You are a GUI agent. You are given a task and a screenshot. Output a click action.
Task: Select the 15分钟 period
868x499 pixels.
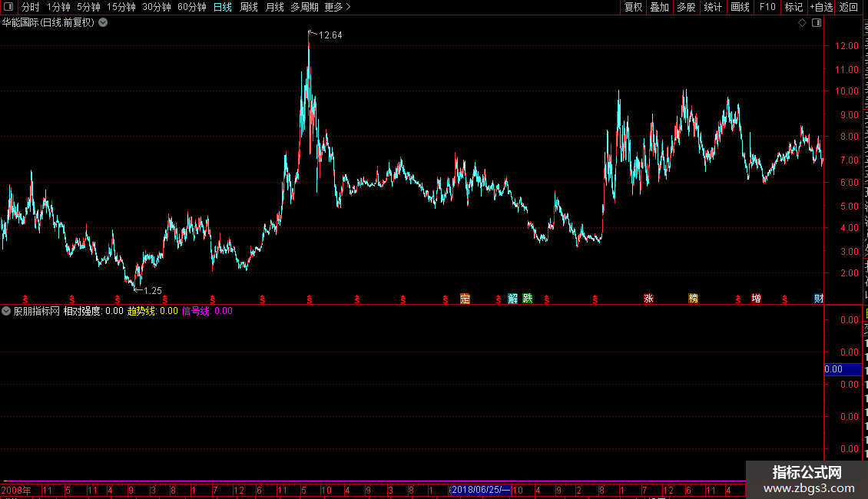pyautogui.click(x=121, y=7)
